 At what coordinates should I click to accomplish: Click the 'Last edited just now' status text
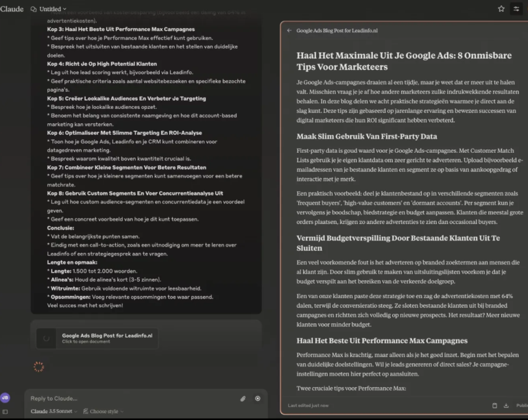(308, 406)
